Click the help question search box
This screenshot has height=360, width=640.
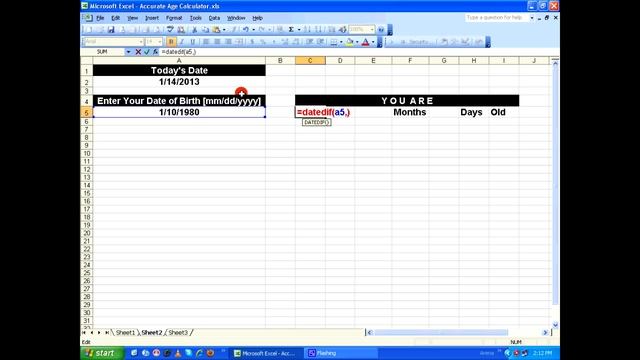tap(497, 18)
